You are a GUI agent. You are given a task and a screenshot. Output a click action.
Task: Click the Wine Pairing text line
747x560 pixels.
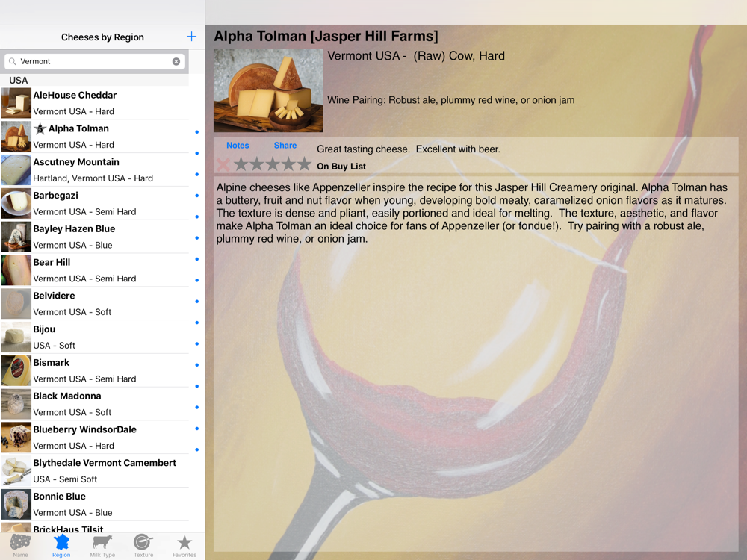pyautogui.click(x=450, y=100)
